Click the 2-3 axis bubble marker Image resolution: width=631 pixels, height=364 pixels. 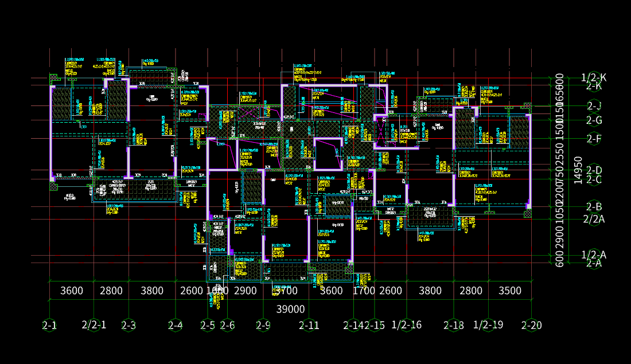tap(128, 325)
